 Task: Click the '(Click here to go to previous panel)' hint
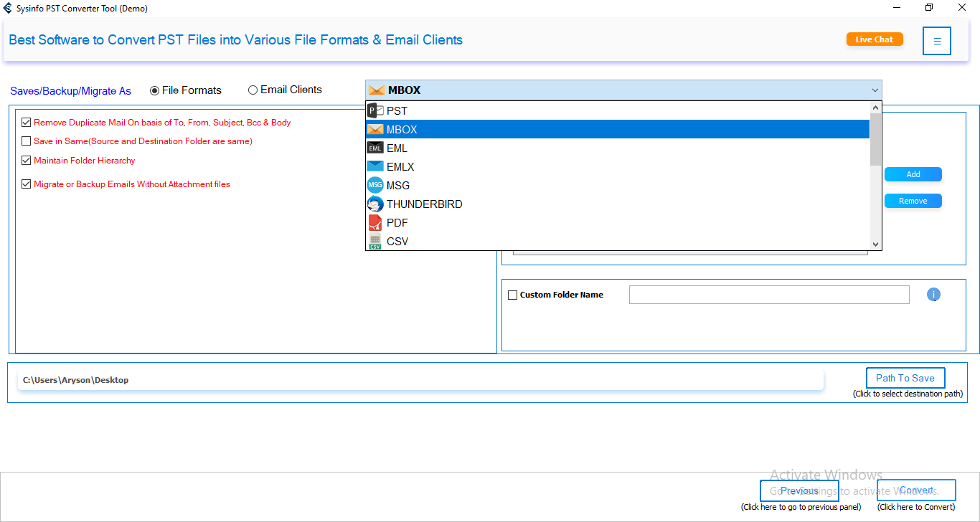pyautogui.click(x=801, y=507)
